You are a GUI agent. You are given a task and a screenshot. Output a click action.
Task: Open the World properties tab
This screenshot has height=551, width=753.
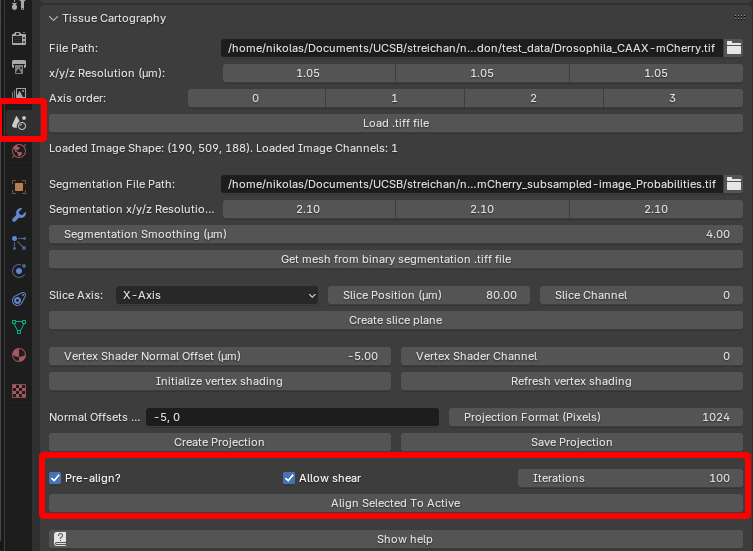(19, 151)
